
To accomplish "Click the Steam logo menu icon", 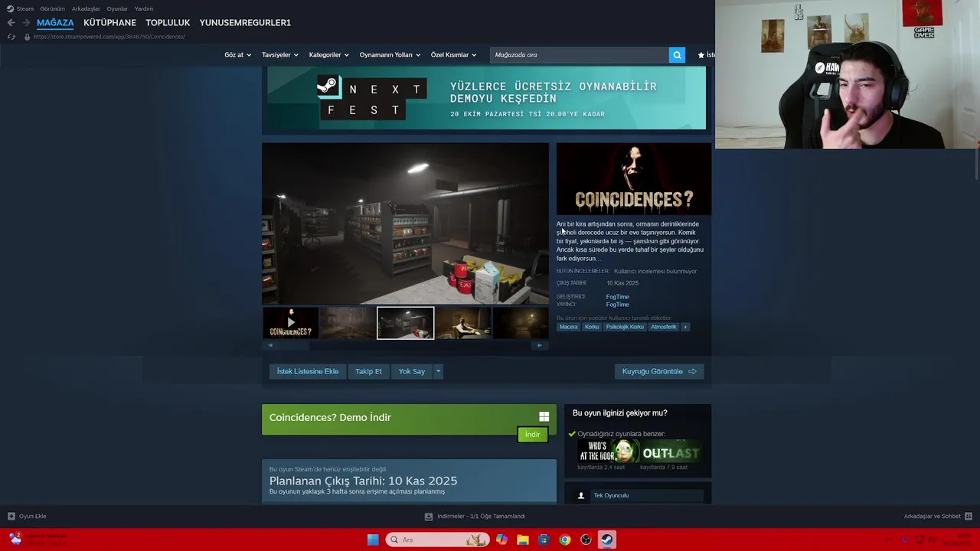I will (10, 8).
